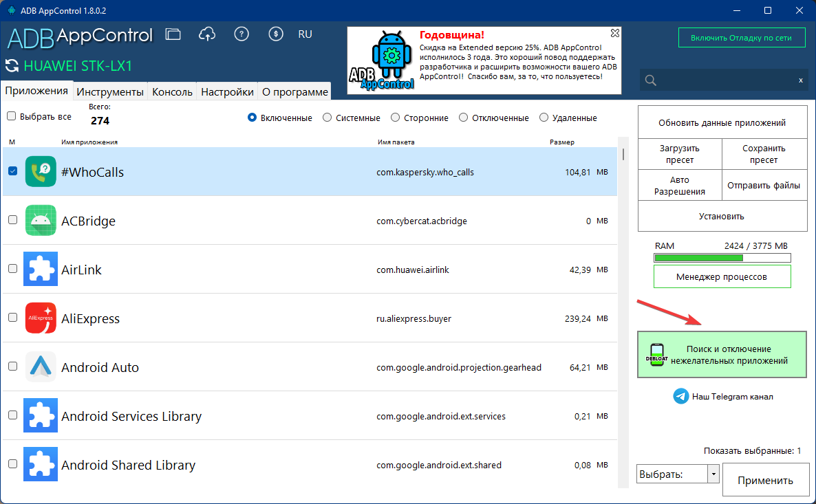The height and width of the screenshot is (504, 816).
Task: Click the Android Shared Library puzzle icon
Action: [41, 464]
